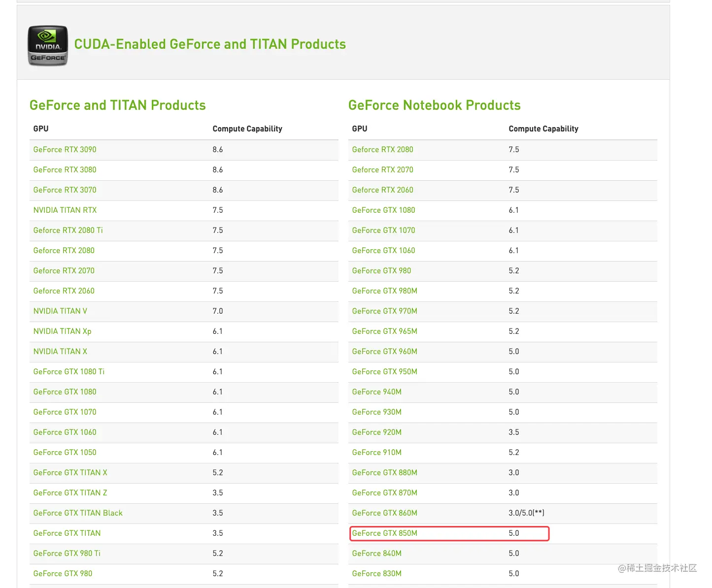Click the NVIDIA TITAN RTX link
Image resolution: width=712 pixels, height=588 pixels.
[65, 210]
